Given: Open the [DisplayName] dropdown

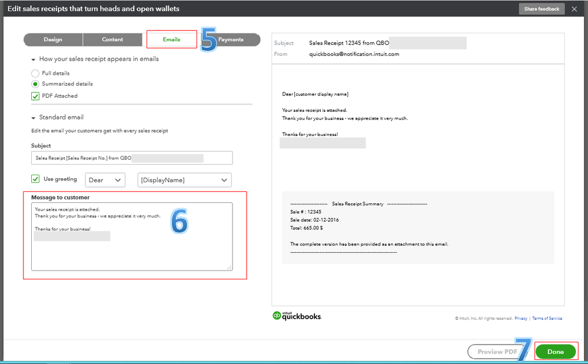Looking at the screenshot, I should (x=184, y=180).
